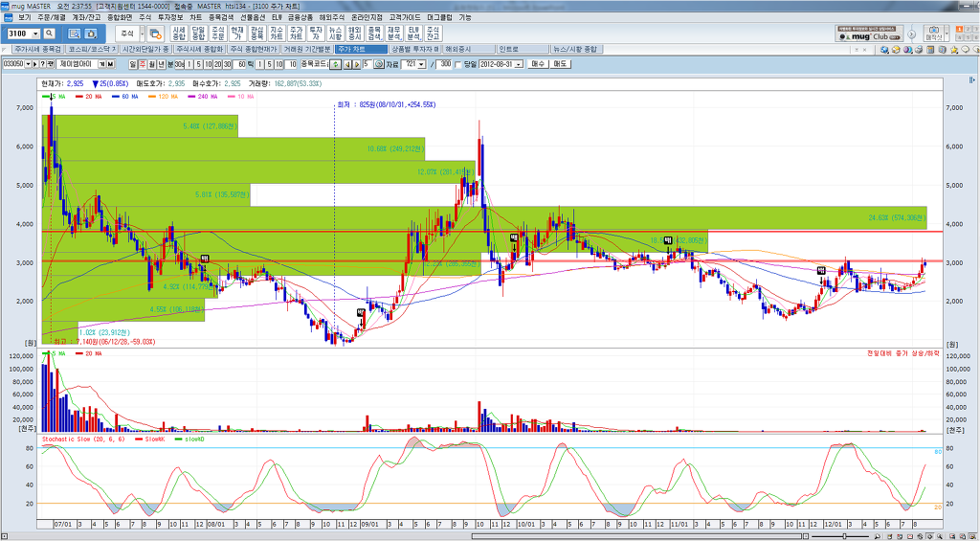Click the horizontal chart scrollbar at bottom
Screen dimensions: 980x541
[636, 536]
